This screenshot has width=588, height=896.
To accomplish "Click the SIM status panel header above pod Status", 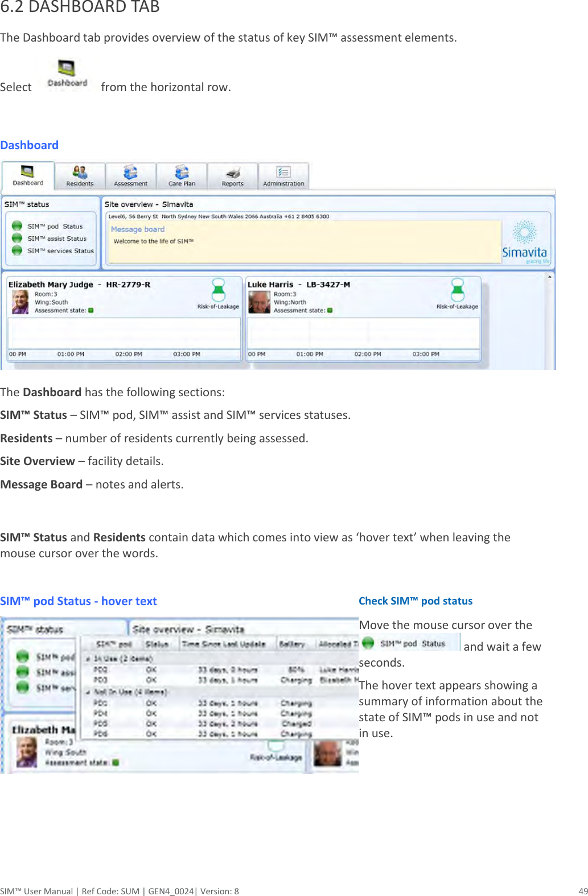I will [x=27, y=204].
